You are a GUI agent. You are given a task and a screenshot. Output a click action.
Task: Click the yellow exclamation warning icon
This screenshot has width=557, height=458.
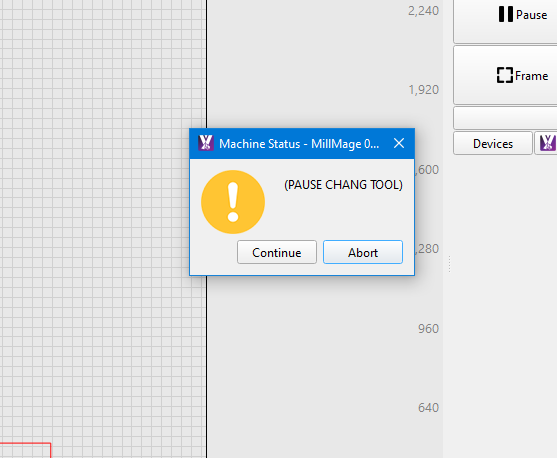(233, 202)
